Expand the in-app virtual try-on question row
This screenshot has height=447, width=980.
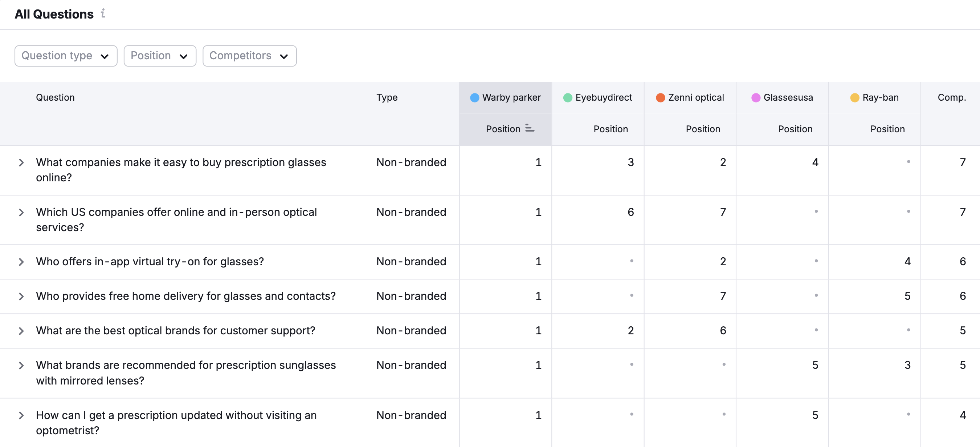tap(21, 262)
